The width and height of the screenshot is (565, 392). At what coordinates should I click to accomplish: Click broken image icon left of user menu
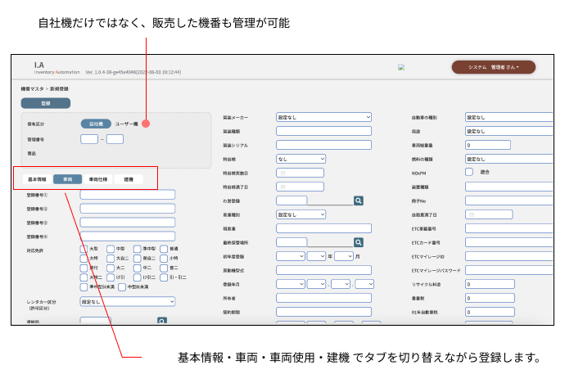click(x=401, y=67)
